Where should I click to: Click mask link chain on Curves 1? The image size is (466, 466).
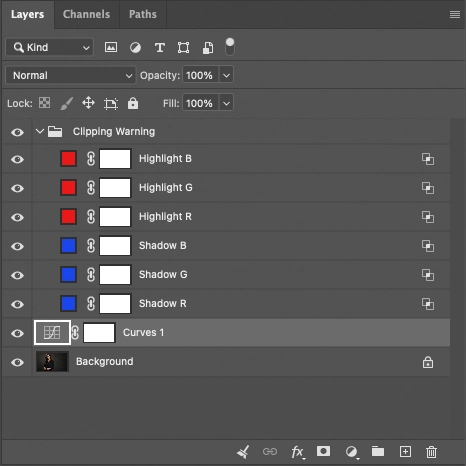[x=75, y=332]
